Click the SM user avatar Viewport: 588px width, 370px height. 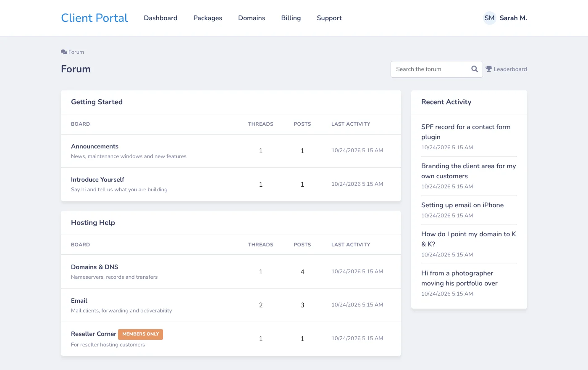(x=490, y=18)
